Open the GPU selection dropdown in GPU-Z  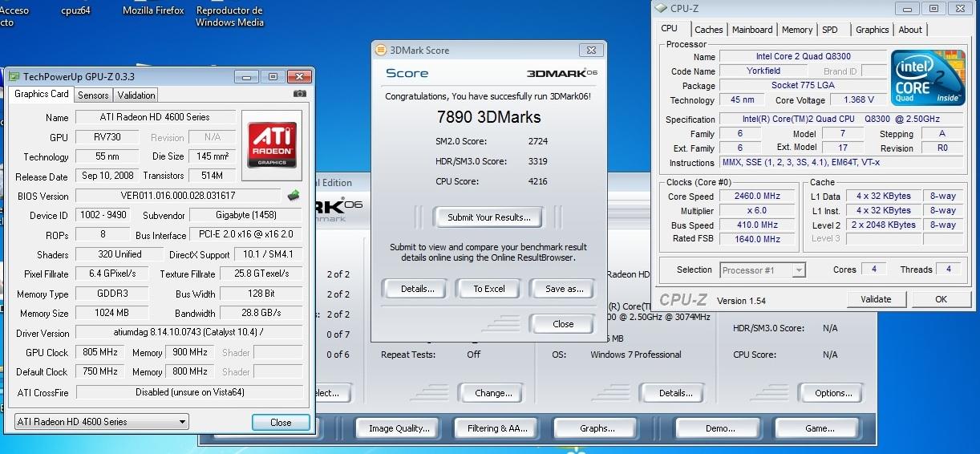click(101, 421)
